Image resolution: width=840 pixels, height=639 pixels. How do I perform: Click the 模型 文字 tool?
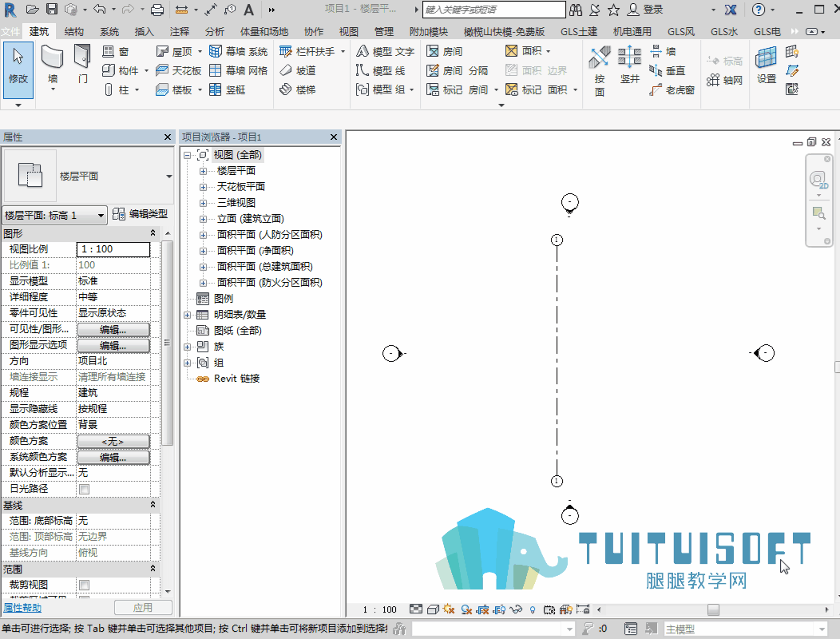tap(385, 51)
